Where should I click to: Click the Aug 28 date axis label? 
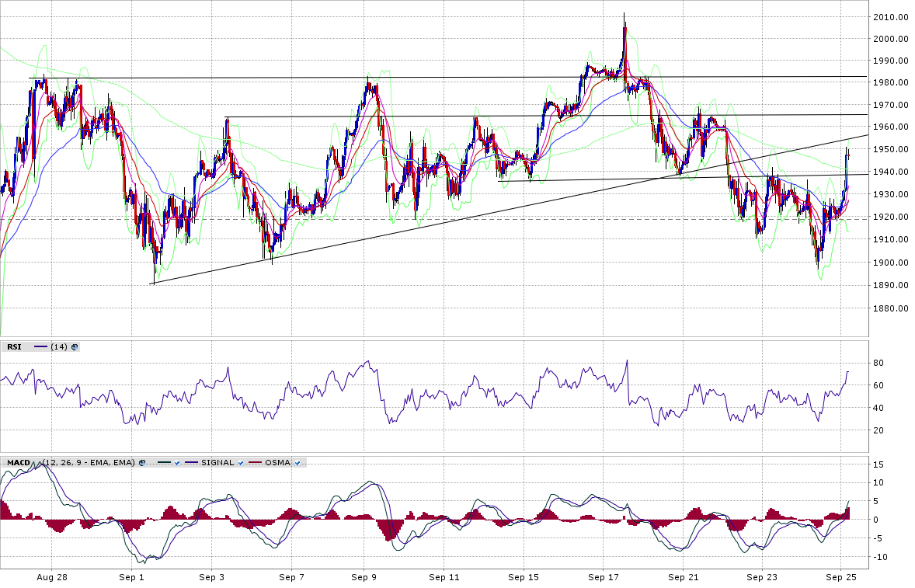point(52,577)
